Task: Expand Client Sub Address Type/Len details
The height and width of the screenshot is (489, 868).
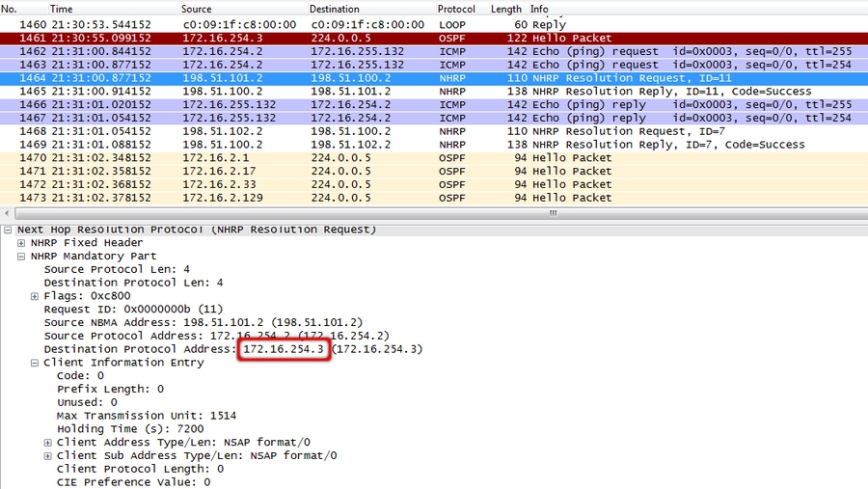Action: (x=47, y=455)
